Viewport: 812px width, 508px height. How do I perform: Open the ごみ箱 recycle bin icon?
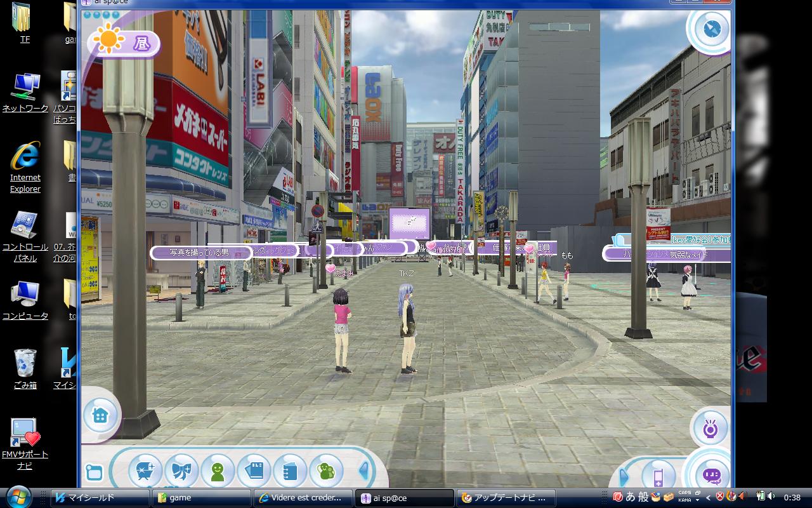point(25,368)
